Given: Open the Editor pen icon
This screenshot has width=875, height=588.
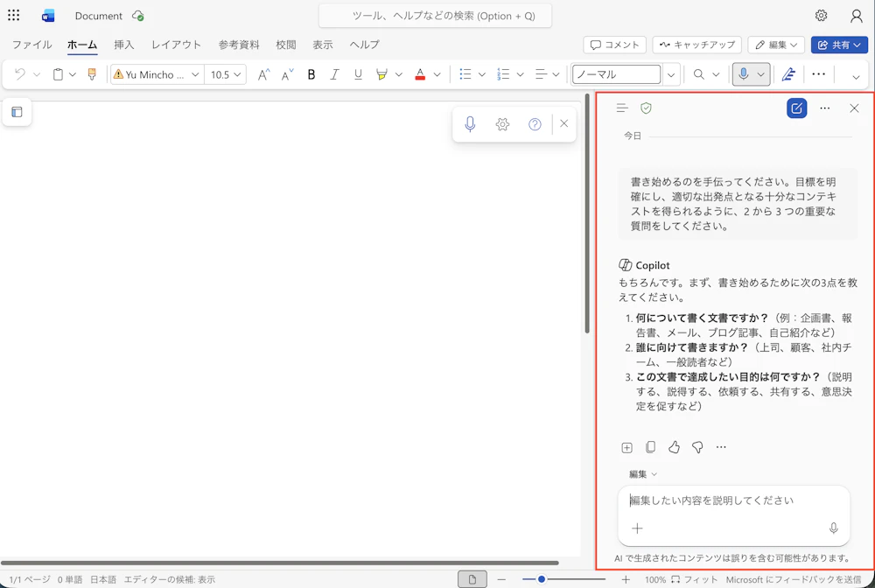Looking at the screenshot, I should coord(788,74).
